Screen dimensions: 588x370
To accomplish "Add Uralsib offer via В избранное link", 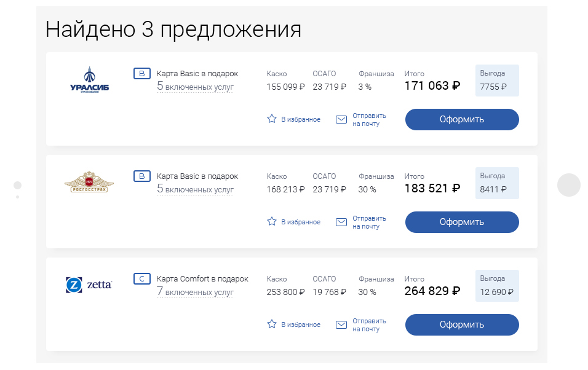I will (x=301, y=119).
